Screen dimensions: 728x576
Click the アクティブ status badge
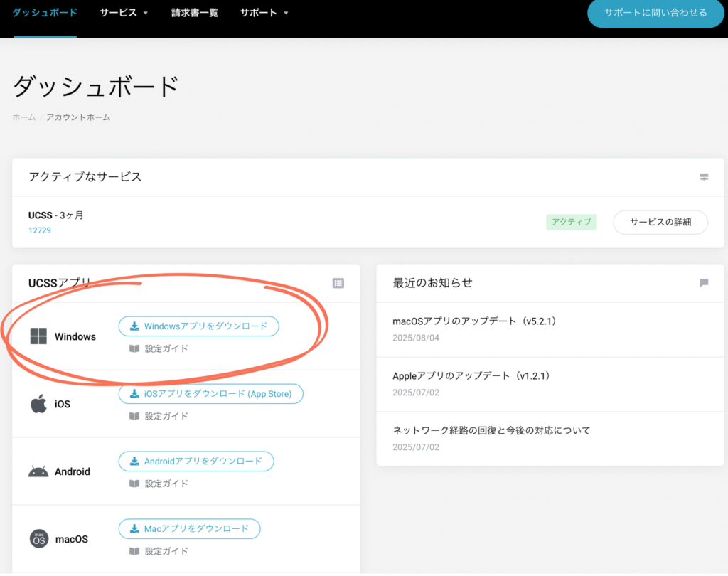pyautogui.click(x=571, y=222)
